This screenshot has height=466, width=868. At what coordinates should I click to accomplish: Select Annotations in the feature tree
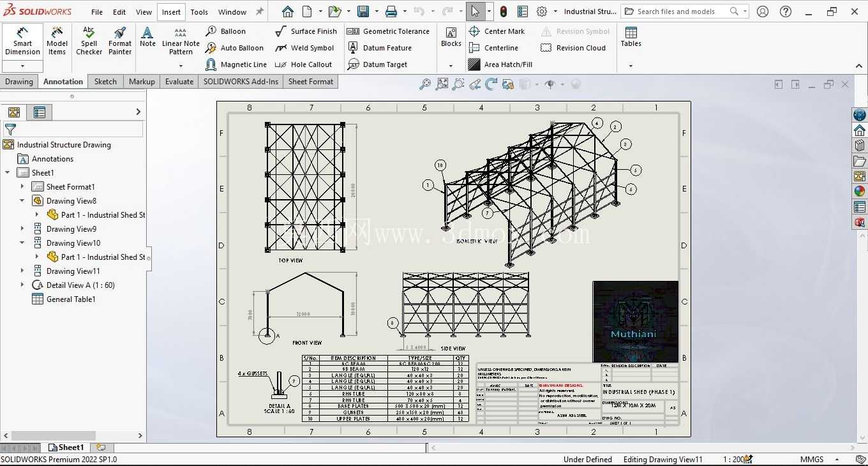click(x=52, y=159)
